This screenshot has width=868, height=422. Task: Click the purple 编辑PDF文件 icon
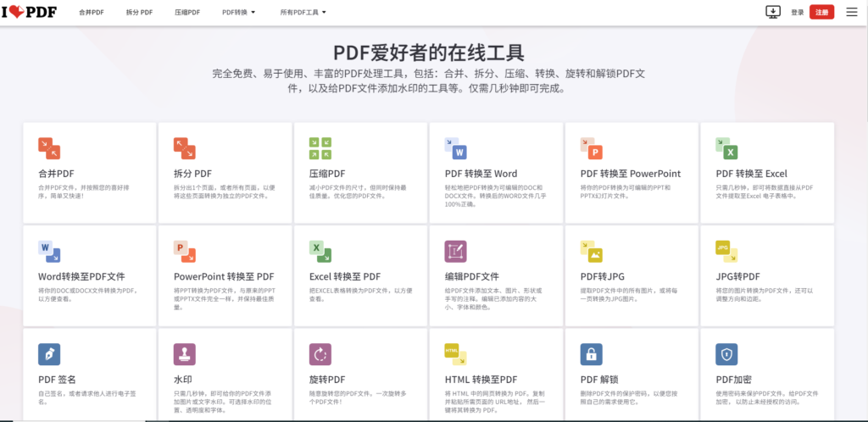click(455, 251)
